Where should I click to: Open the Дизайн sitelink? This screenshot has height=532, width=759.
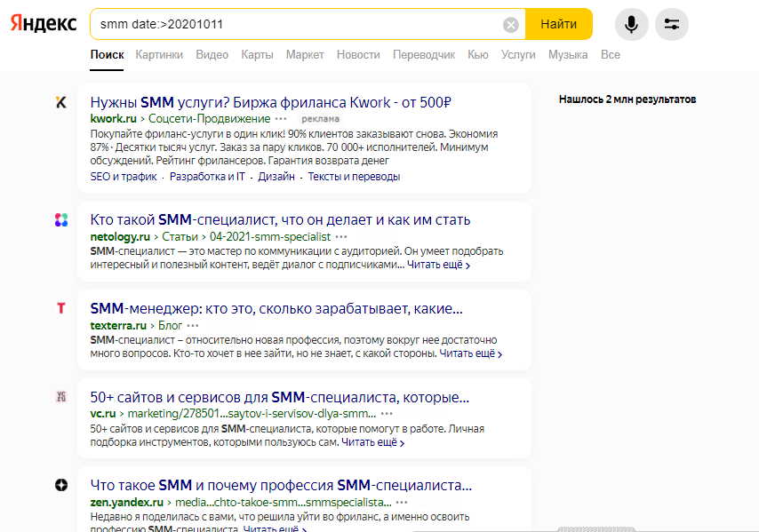click(x=276, y=177)
